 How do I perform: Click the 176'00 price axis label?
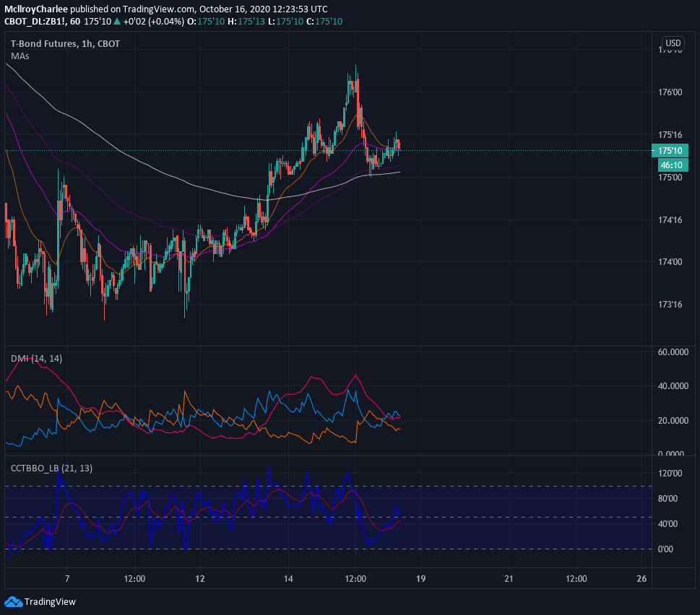[x=670, y=92]
